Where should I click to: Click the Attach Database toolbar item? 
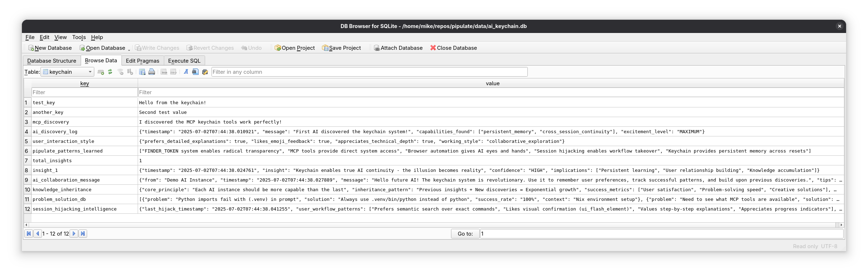click(x=398, y=48)
